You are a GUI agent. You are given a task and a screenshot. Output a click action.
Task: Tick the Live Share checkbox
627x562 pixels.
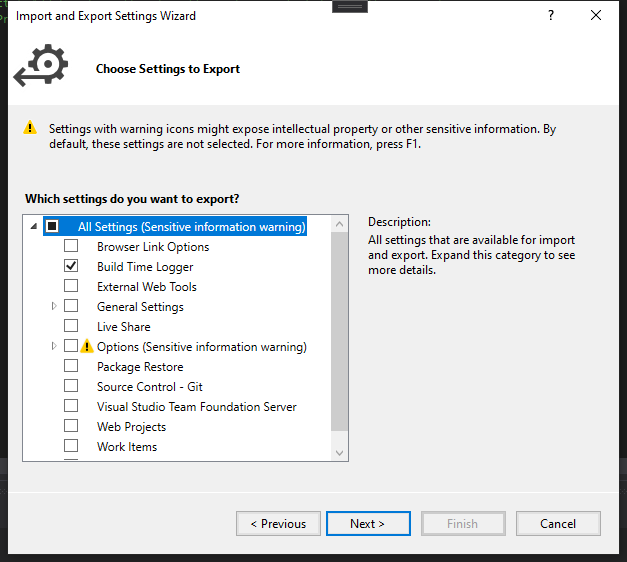point(71,326)
